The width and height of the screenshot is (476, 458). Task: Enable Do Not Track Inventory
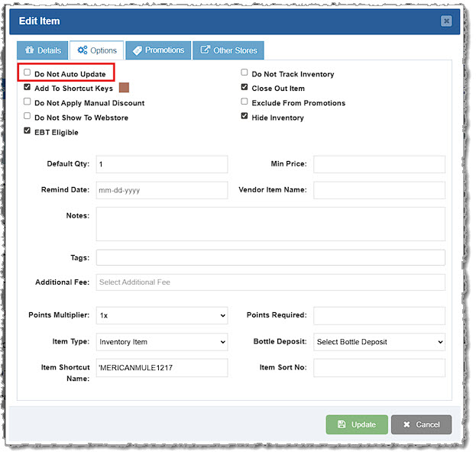coord(244,73)
